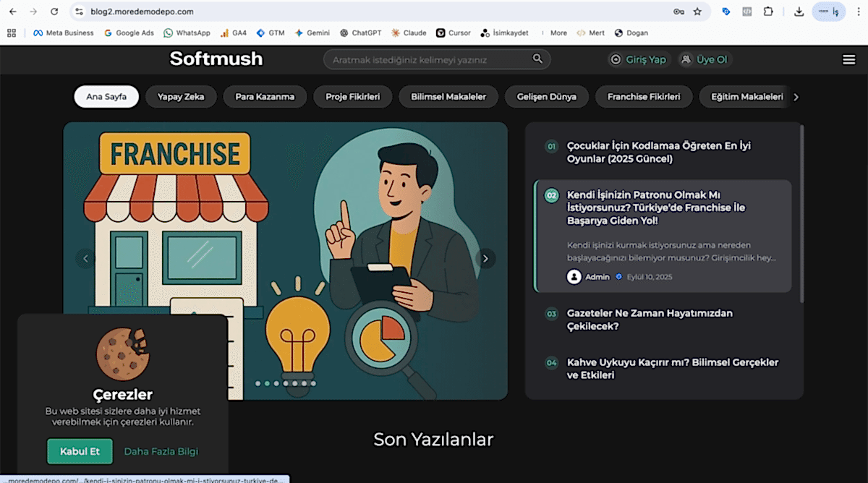868x483 pixels.
Task: Open the GA4 bookmark
Action: pos(233,33)
